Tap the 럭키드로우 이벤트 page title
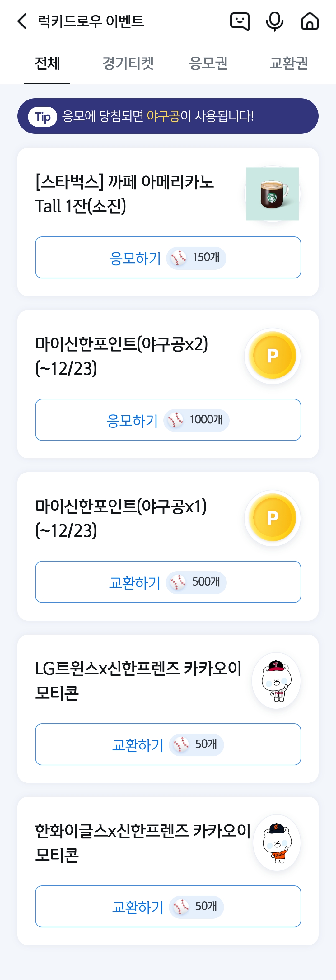 91,21
